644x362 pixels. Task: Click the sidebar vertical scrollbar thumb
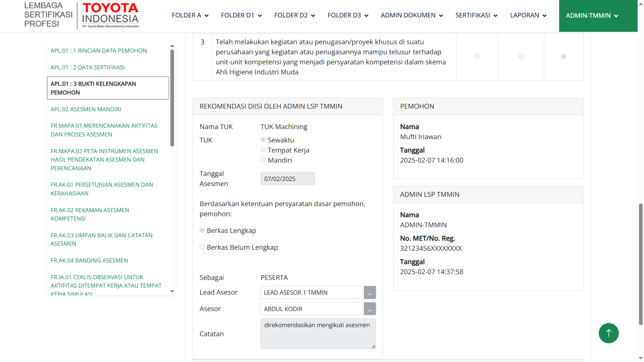[172, 97]
